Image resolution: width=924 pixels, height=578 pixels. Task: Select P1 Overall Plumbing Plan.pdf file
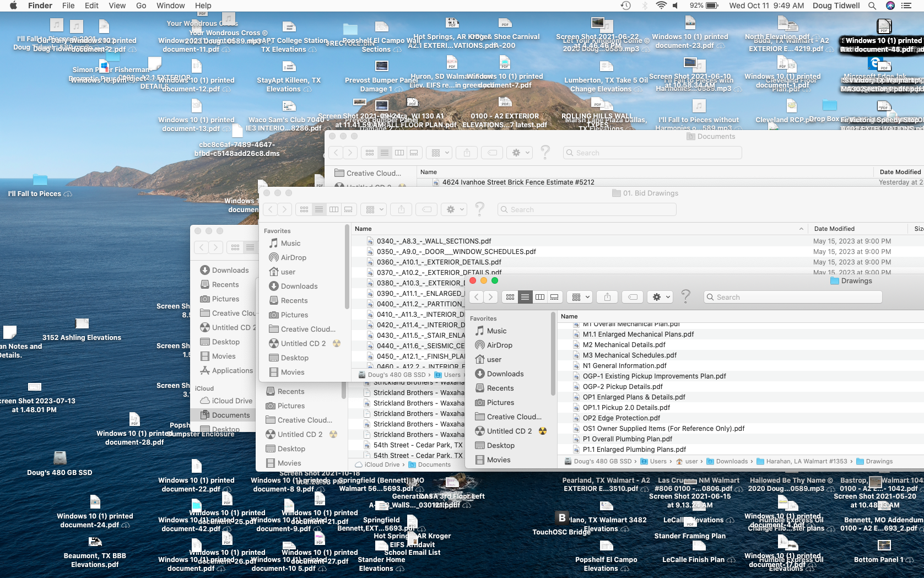pos(628,439)
